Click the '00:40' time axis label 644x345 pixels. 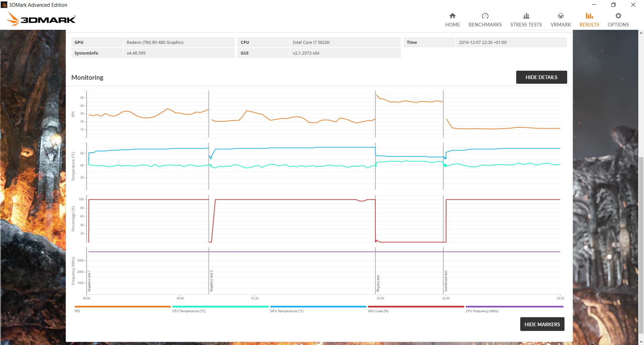coord(180,298)
